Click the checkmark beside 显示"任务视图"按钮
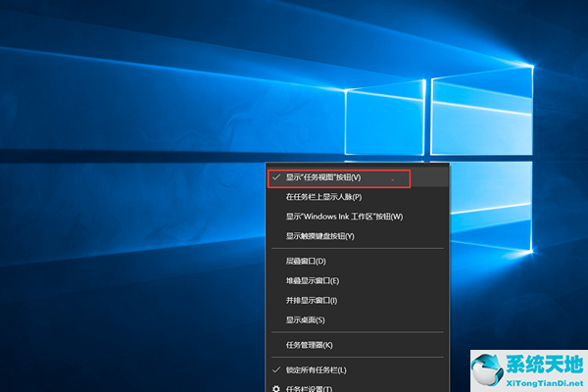This screenshot has height=392, width=588. (x=274, y=177)
